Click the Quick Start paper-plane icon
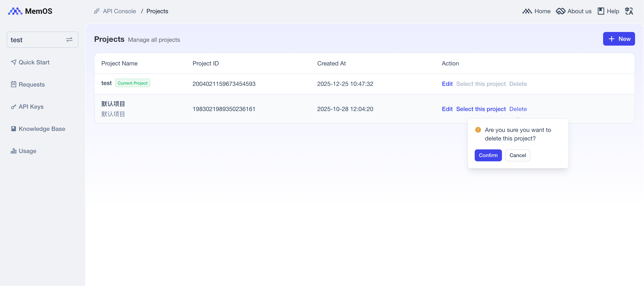 pos(13,62)
